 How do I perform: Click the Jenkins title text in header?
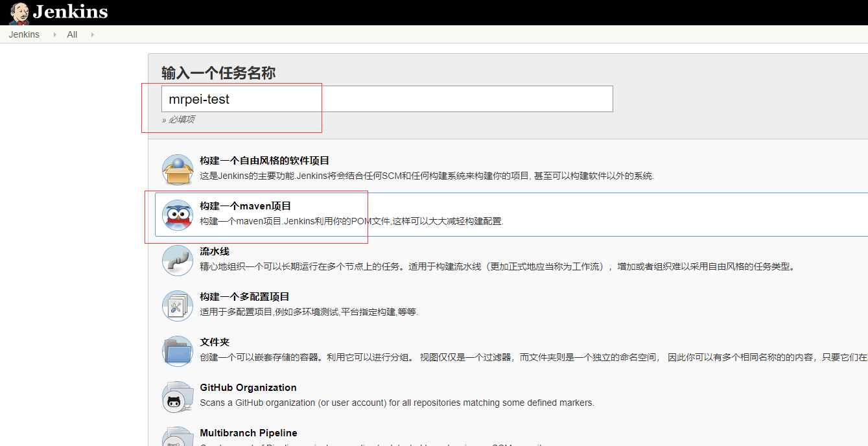pos(70,12)
